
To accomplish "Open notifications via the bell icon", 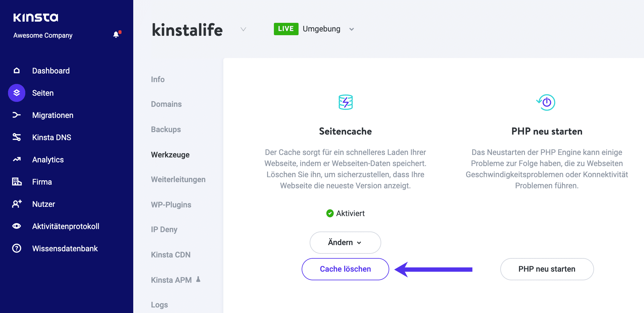I will [116, 34].
